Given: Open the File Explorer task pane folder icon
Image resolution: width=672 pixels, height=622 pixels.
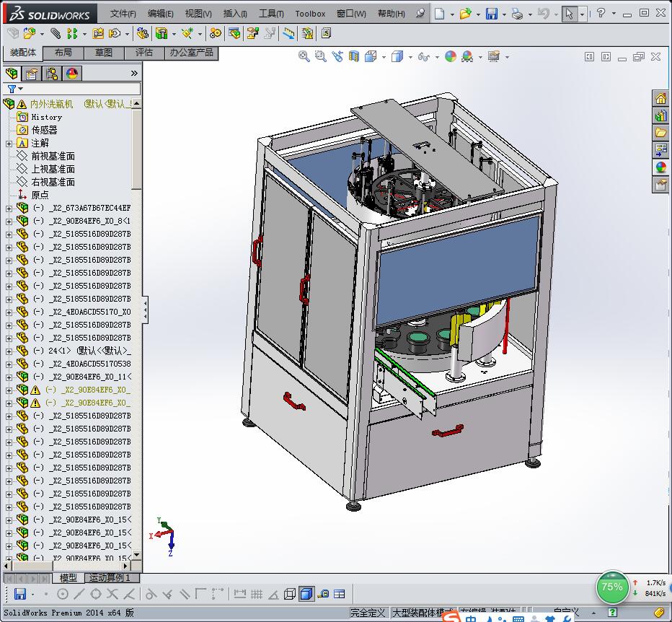Looking at the screenshot, I should (x=661, y=133).
